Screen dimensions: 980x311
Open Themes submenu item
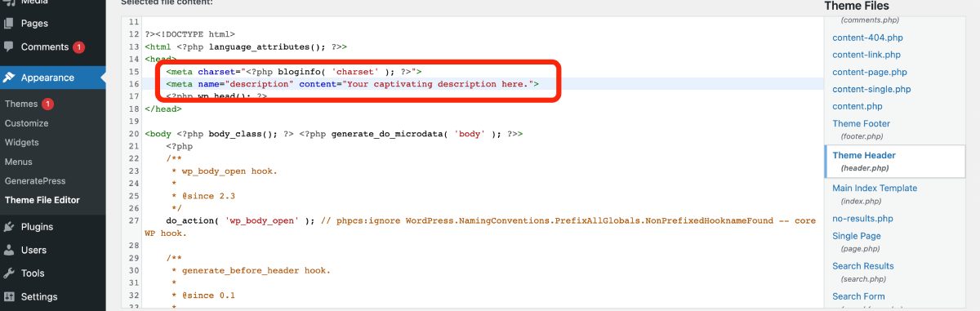click(21, 104)
